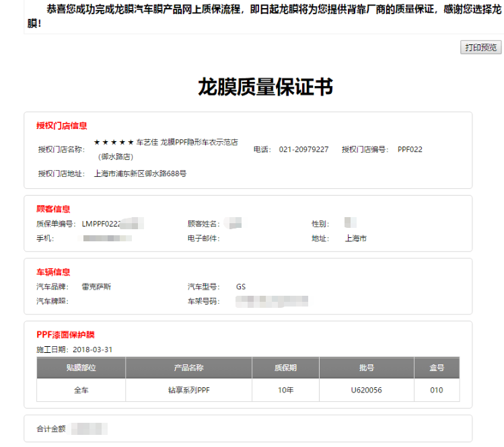Click the customer address value 上海市
Screen dimensions: 504x447
356,239
